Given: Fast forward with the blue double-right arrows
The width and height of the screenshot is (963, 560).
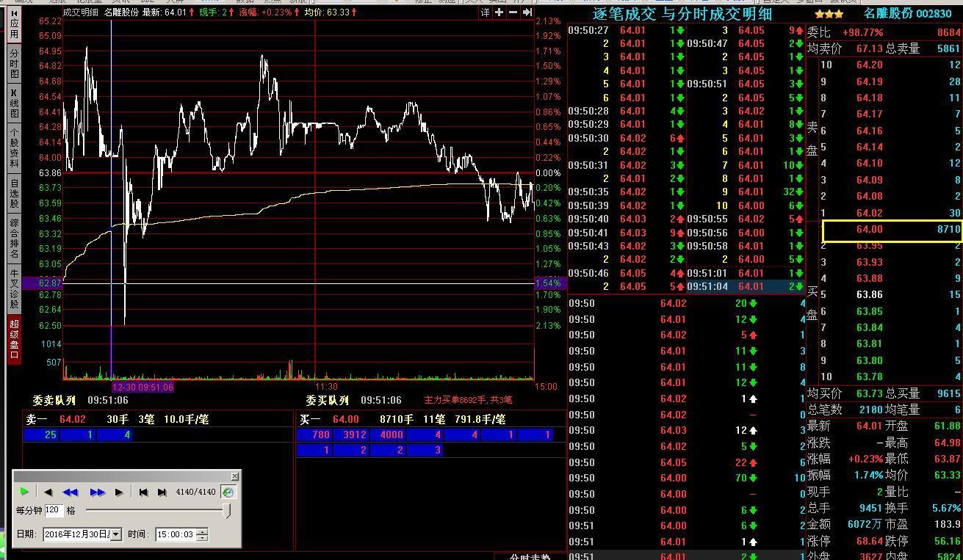Looking at the screenshot, I should (x=97, y=492).
